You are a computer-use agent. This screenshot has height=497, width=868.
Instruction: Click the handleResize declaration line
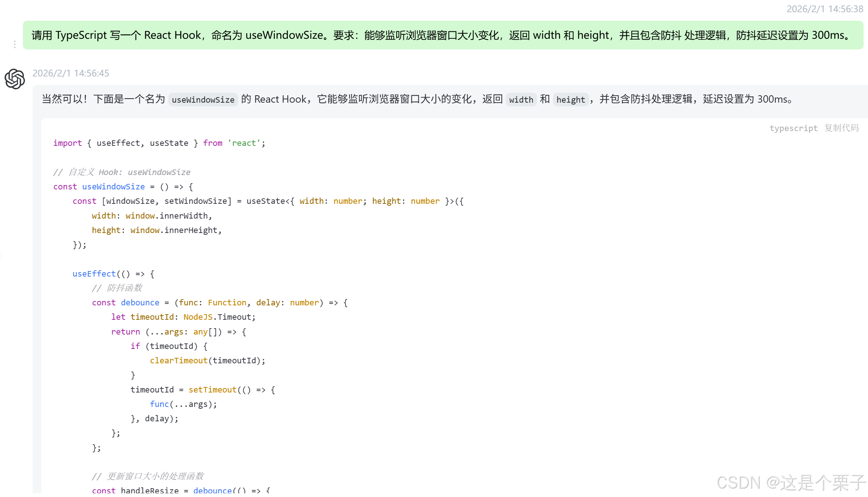(149, 490)
